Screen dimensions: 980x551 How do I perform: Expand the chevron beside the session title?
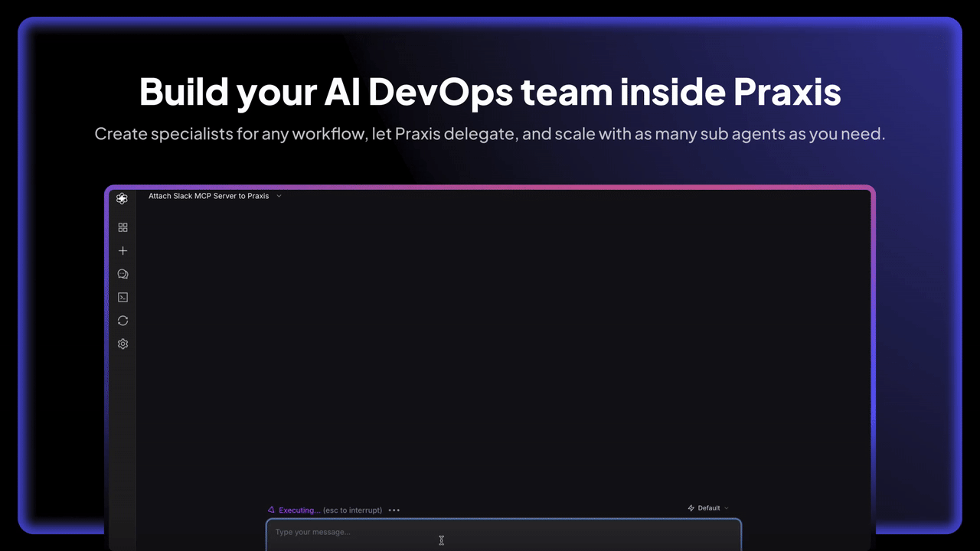(279, 196)
